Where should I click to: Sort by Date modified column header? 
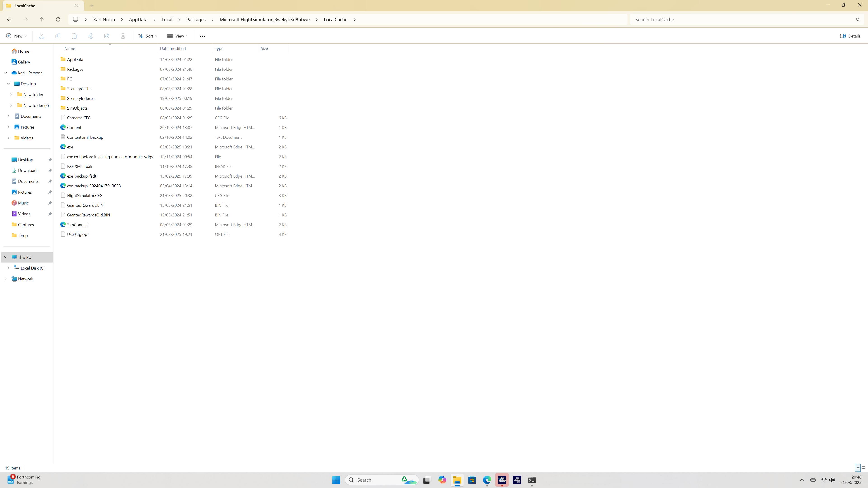pyautogui.click(x=172, y=49)
